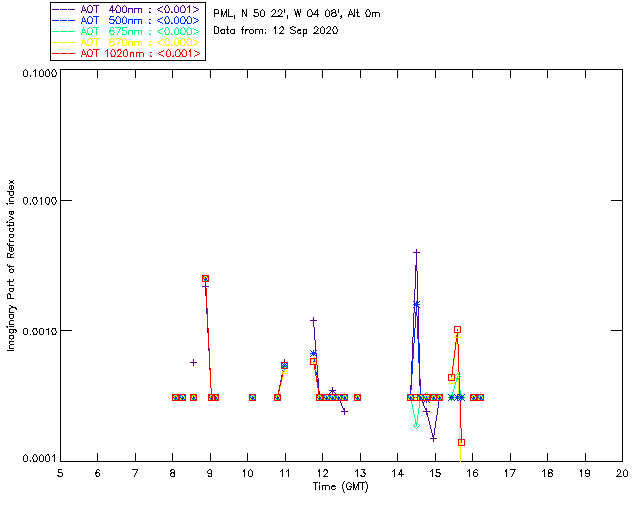Click the x-axis label 16
Image resolution: width=640 pixels, height=512 pixels.
472,473
